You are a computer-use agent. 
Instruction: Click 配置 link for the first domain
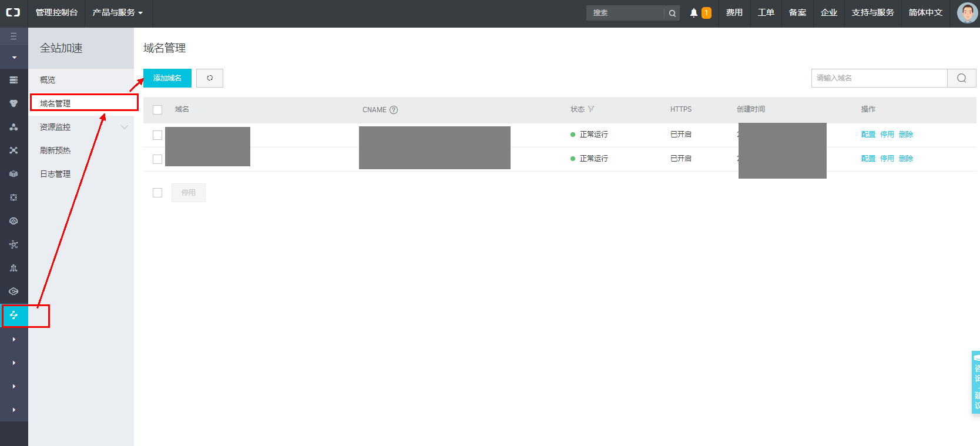pyautogui.click(x=868, y=135)
